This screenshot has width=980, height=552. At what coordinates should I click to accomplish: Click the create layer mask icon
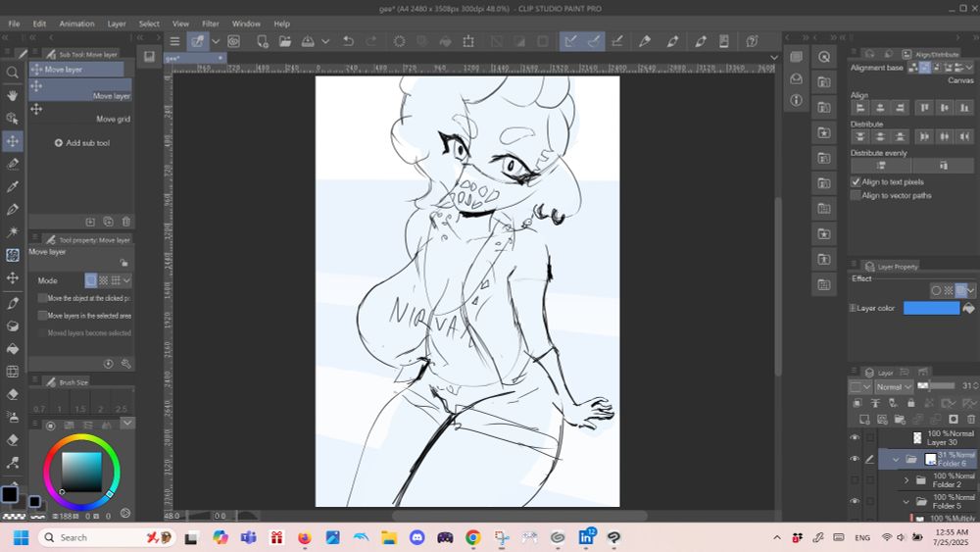[x=954, y=419]
